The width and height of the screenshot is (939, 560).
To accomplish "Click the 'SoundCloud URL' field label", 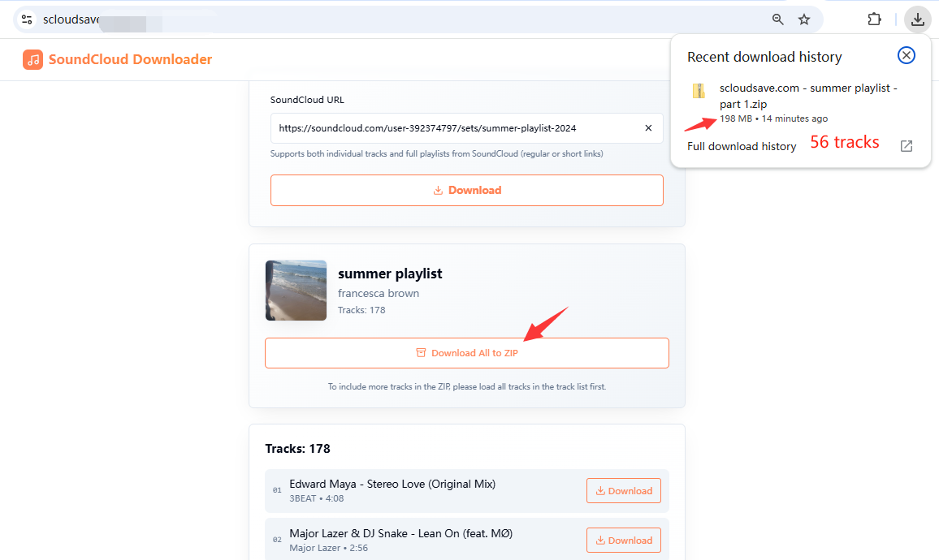I will click(307, 100).
